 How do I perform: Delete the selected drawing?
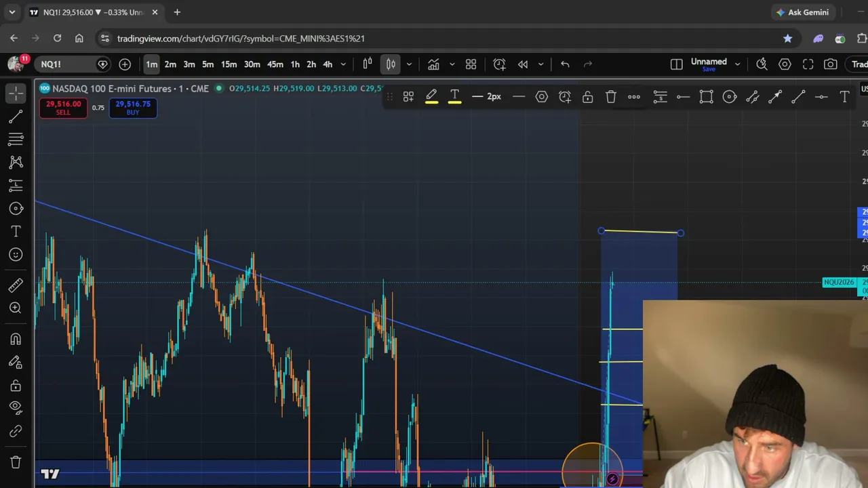[611, 97]
